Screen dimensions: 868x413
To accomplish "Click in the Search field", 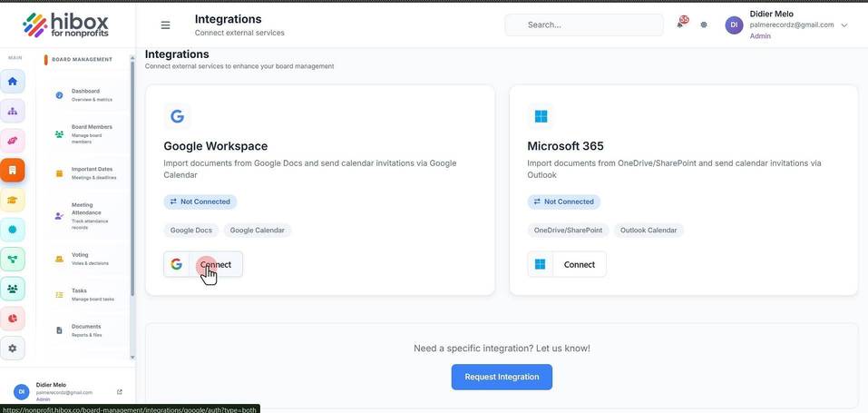I will pos(584,25).
